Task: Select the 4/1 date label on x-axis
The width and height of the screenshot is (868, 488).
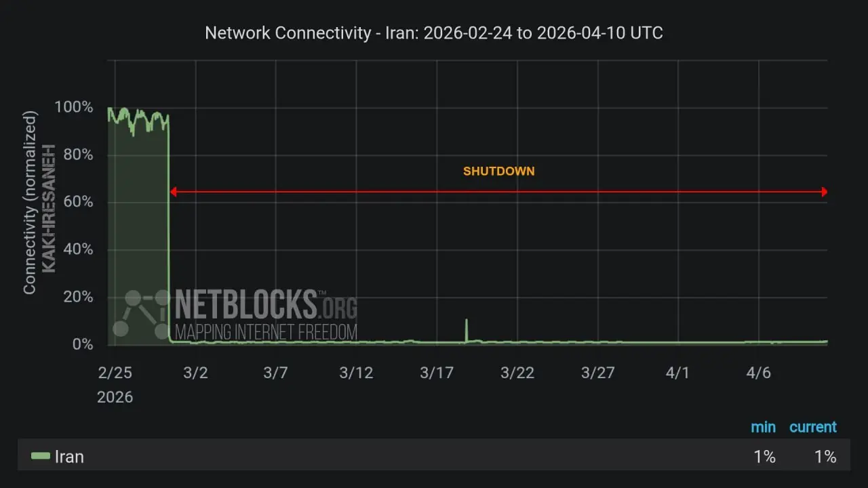Action: [677, 373]
